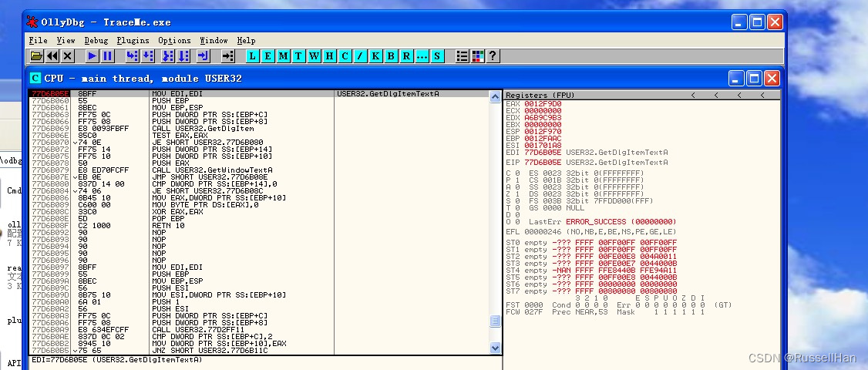Image resolution: width=868 pixels, height=370 pixels.
Task: Show Executable modules via E button
Action: tap(268, 56)
